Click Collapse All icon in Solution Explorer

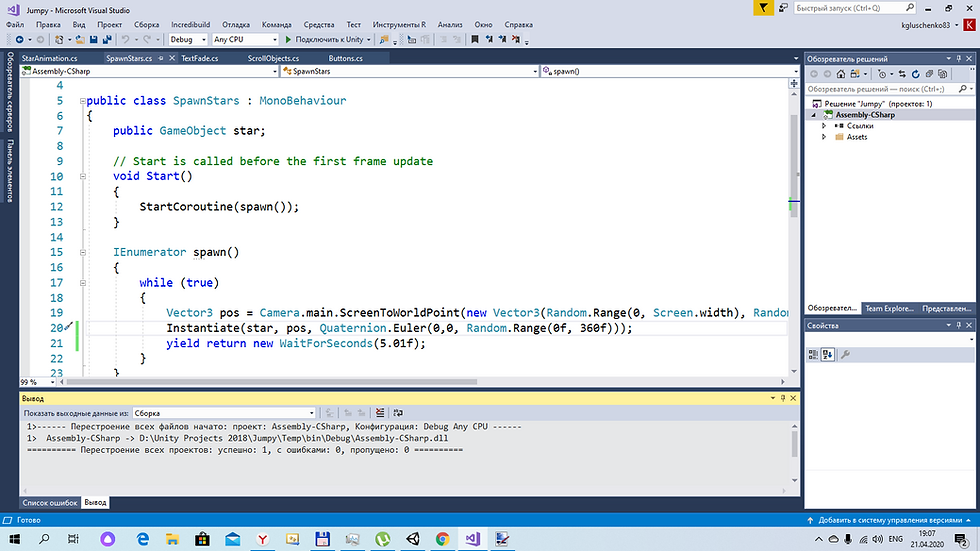pos(929,74)
